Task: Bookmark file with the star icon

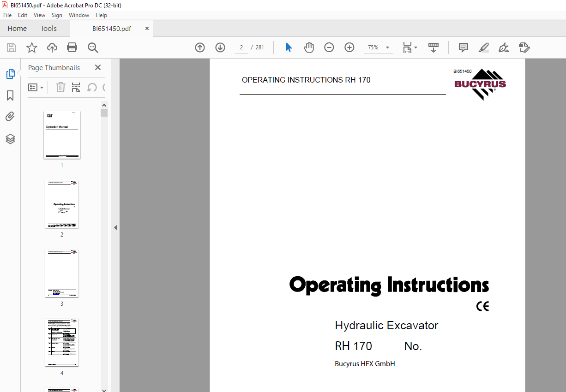Action: pyautogui.click(x=31, y=48)
